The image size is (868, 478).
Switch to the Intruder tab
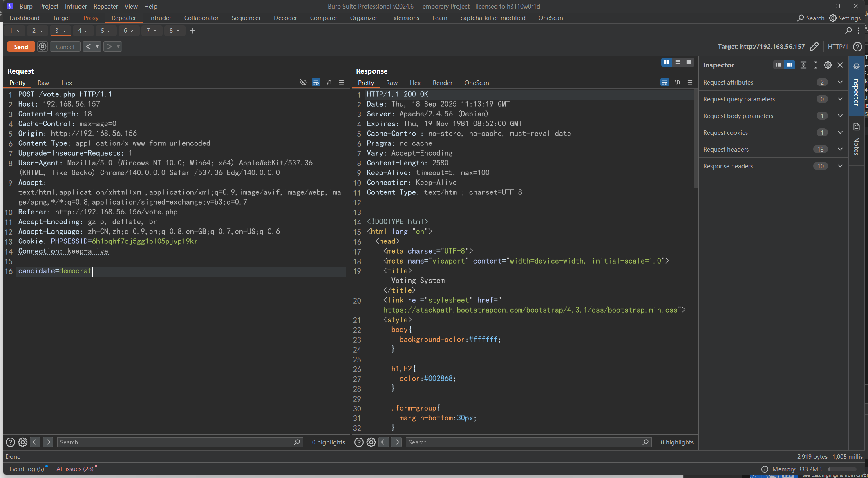[x=160, y=18]
